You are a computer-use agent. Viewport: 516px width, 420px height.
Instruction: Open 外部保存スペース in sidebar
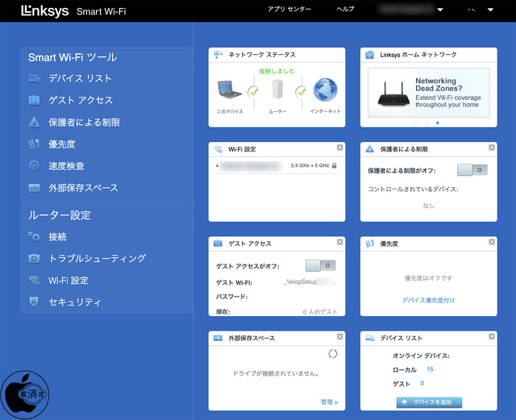tap(83, 188)
